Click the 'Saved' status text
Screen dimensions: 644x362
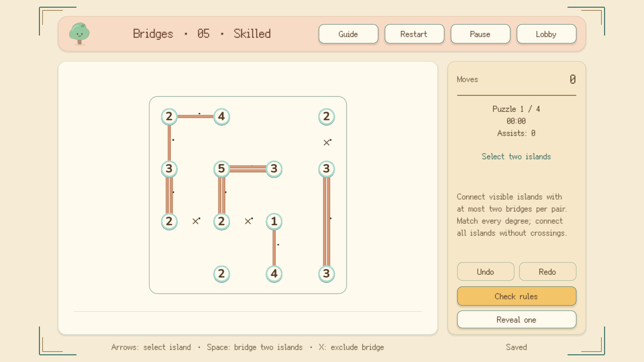click(516, 347)
